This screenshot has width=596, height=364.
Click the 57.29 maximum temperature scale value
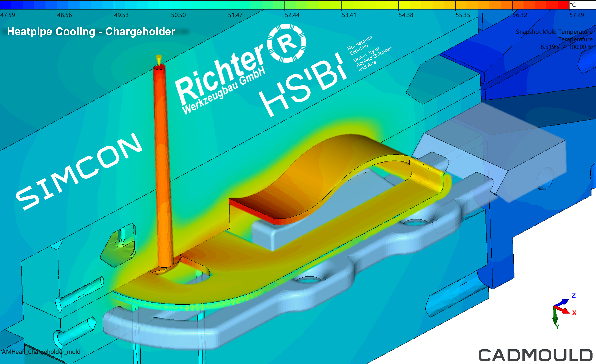click(x=577, y=15)
